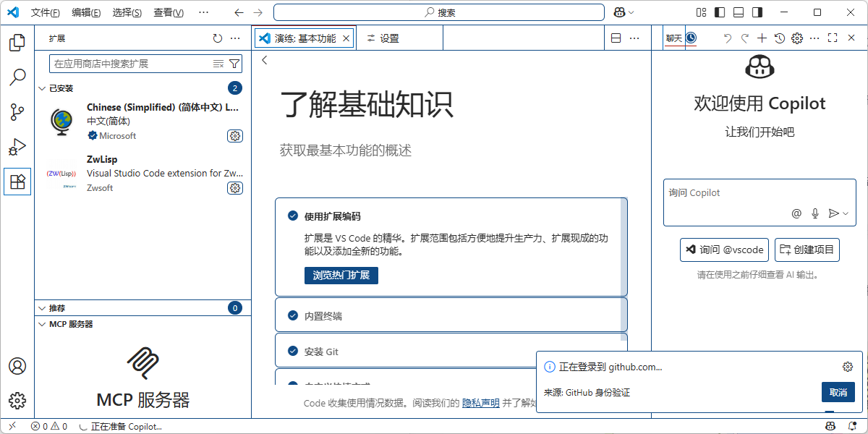Cancel the GitHub sign-in with 取消
This screenshot has width=868, height=434.
pyautogui.click(x=838, y=392)
